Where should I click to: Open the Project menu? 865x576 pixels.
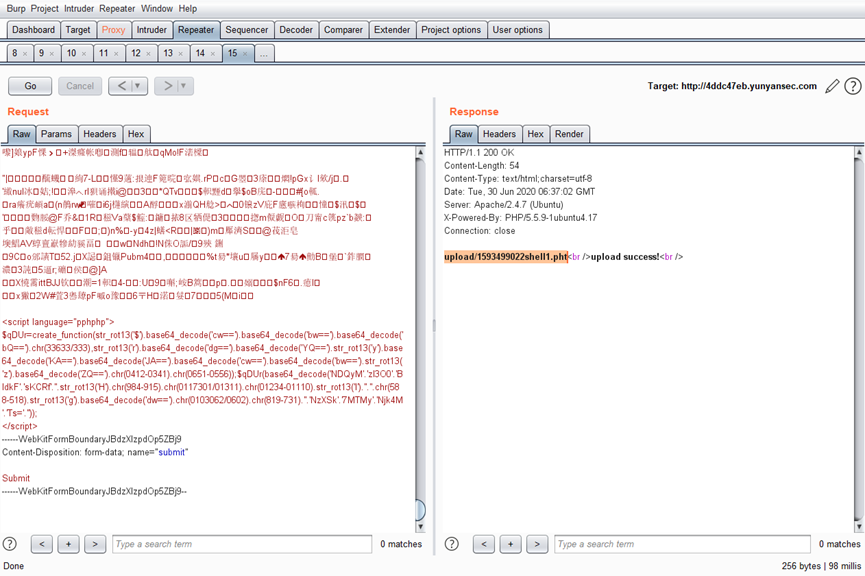coord(45,9)
